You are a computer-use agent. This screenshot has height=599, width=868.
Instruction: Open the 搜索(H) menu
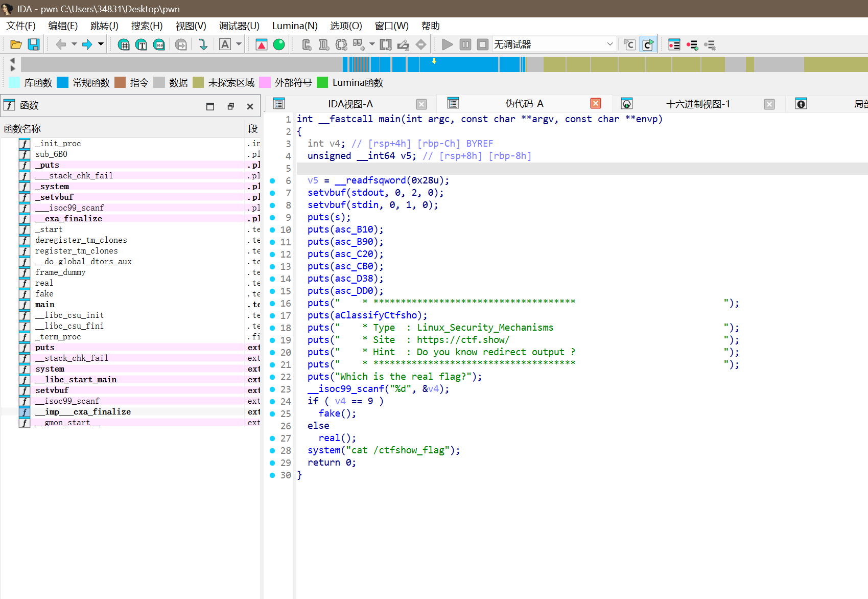click(147, 26)
